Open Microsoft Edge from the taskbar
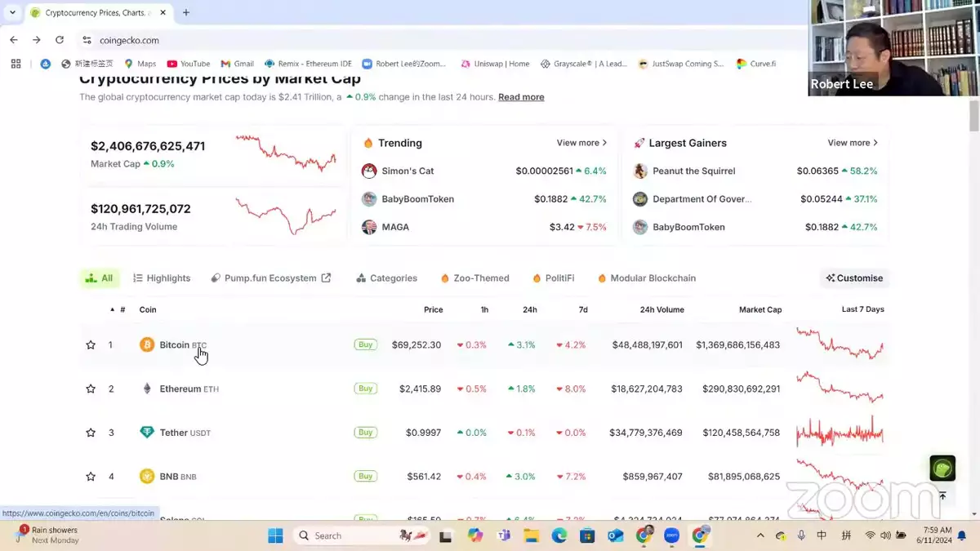This screenshot has height=551, width=980. [x=559, y=535]
